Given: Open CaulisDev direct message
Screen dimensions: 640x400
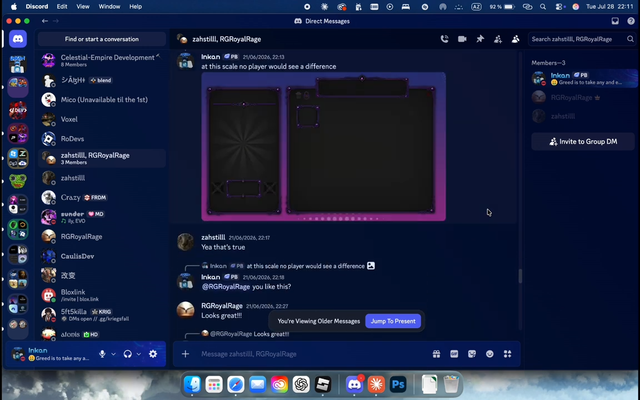Looking at the screenshot, I should click(102, 256).
